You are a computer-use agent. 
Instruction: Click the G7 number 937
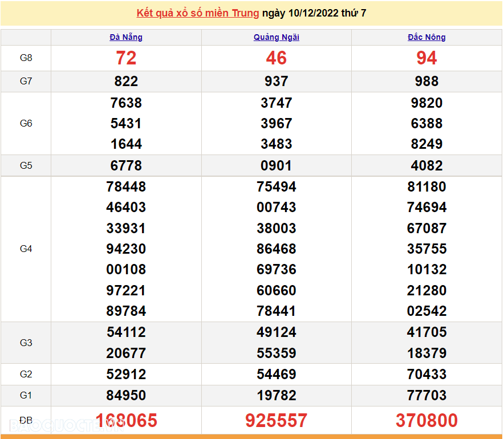tap(276, 82)
